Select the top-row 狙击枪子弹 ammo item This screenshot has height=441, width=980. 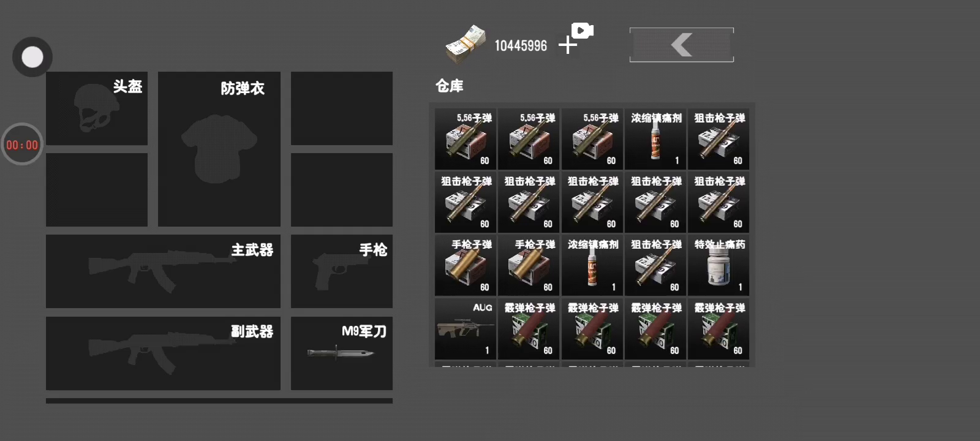[x=718, y=139]
